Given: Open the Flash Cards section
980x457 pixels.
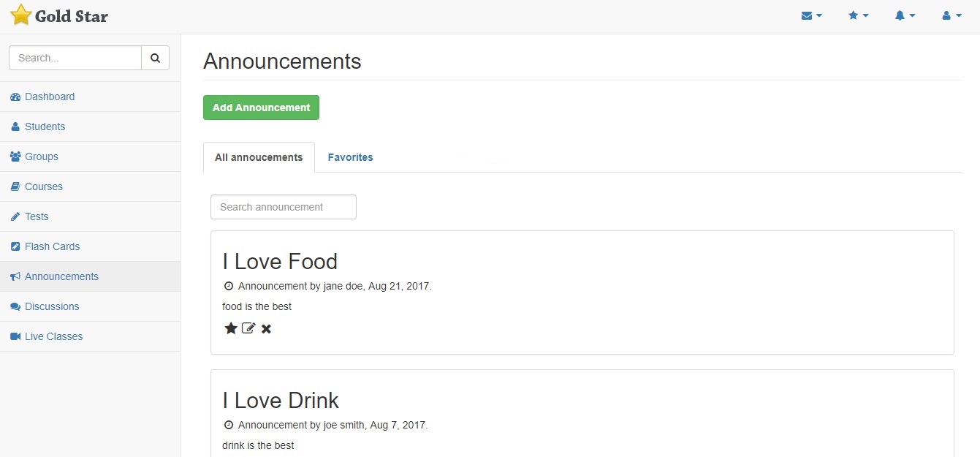Looking at the screenshot, I should 52,246.
